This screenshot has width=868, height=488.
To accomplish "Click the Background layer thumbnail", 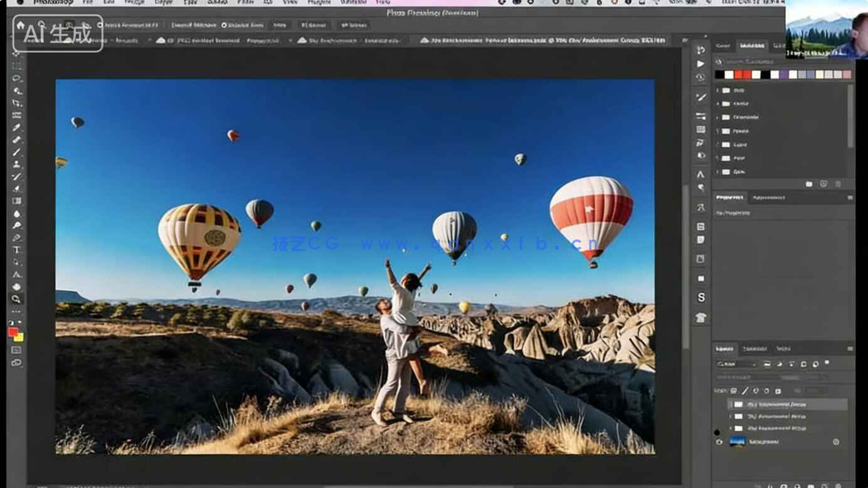I will tap(737, 441).
